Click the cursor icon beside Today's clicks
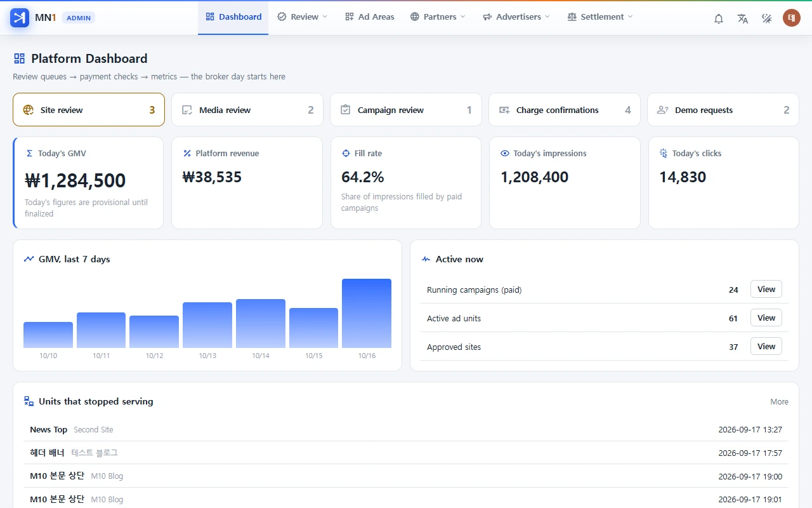 click(x=664, y=153)
